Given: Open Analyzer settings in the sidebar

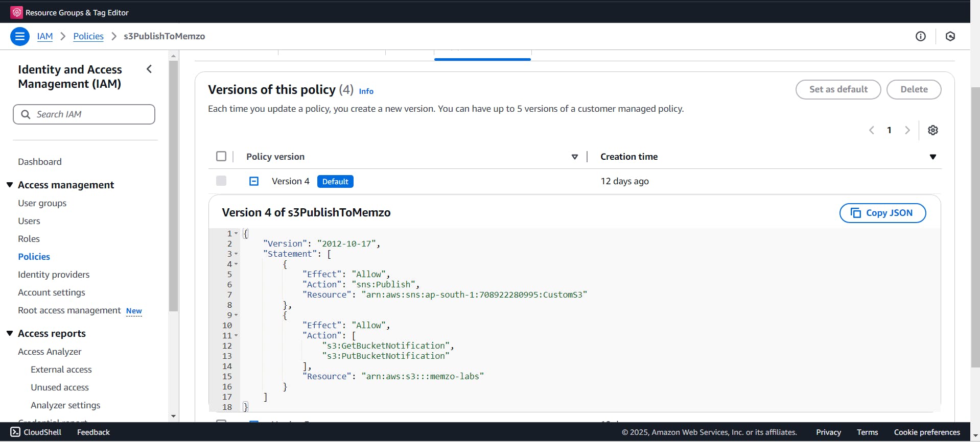Looking at the screenshot, I should click(x=65, y=405).
